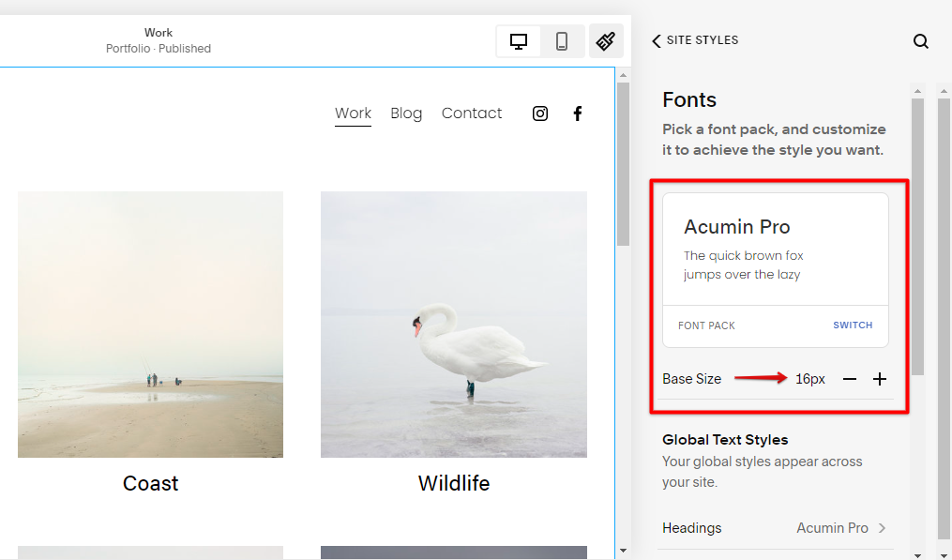The width and height of the screenshot is (952, 560).
Task: Open the Coast portfolio thumbnail
Action: coord(150,325)
